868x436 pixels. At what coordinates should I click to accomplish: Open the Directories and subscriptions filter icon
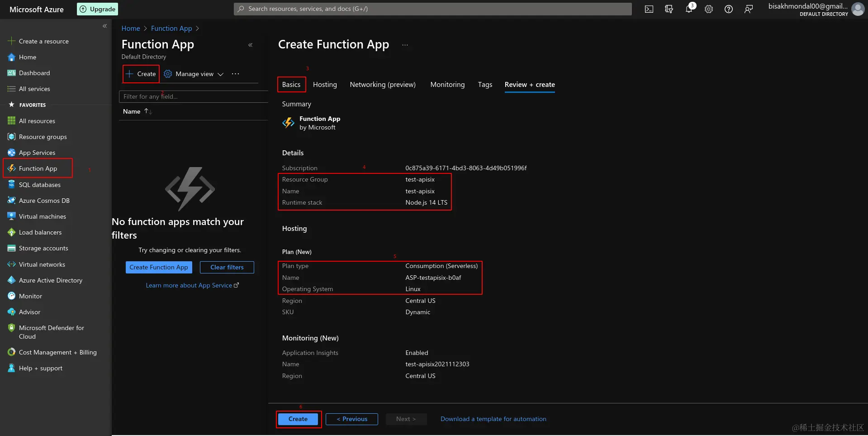669,9
